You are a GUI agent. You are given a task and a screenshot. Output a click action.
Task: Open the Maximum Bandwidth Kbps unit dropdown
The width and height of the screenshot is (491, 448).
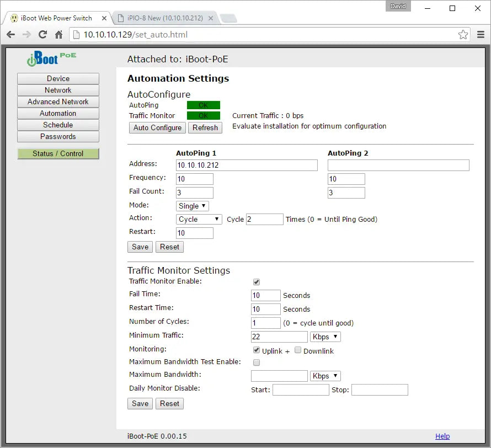click(325, 376)
